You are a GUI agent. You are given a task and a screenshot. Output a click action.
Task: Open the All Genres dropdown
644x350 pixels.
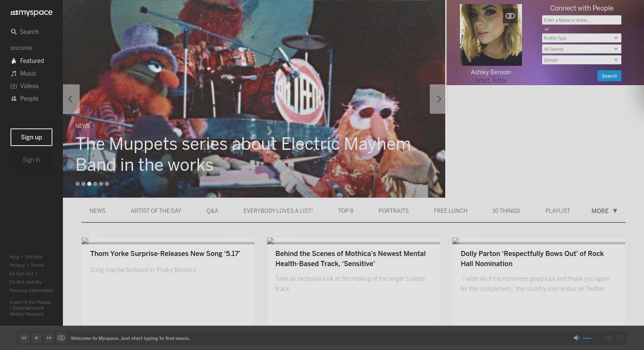click(582, 49)
